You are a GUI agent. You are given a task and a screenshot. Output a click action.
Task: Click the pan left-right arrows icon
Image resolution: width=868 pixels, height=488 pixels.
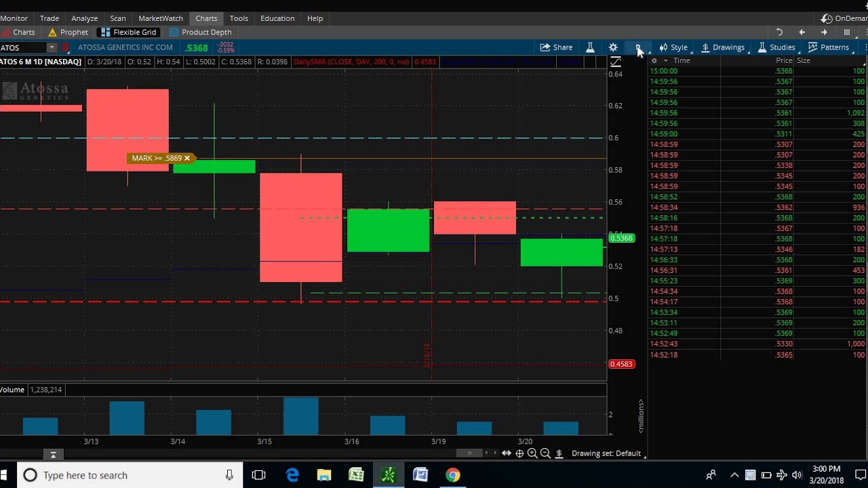[x=507, y=453]
